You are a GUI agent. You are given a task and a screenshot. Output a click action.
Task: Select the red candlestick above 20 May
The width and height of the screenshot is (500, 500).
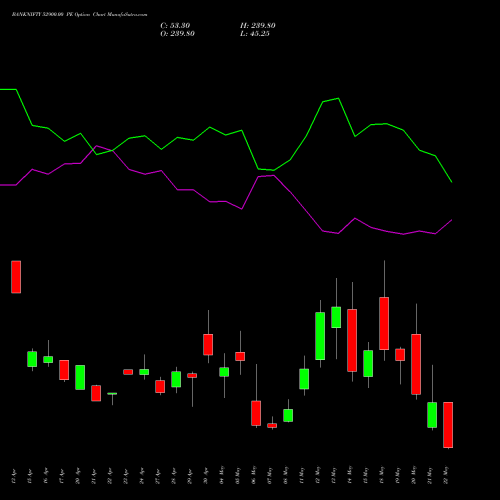416,364
